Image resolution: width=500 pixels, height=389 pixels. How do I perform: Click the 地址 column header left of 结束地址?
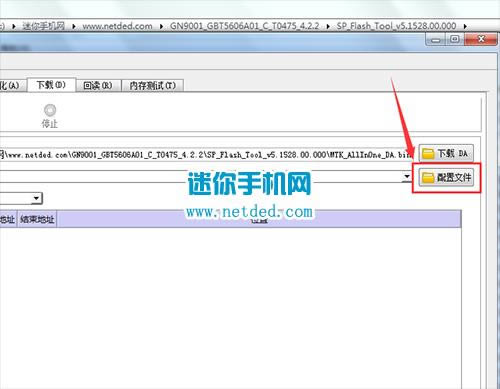[8, 219]
